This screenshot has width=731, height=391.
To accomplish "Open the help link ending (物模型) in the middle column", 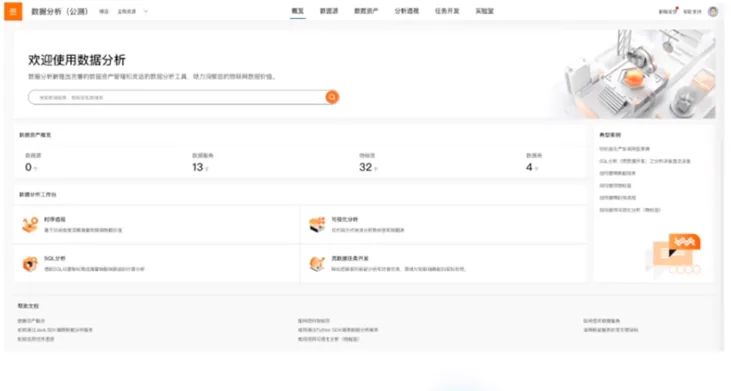I will click(x=329, y=339).
